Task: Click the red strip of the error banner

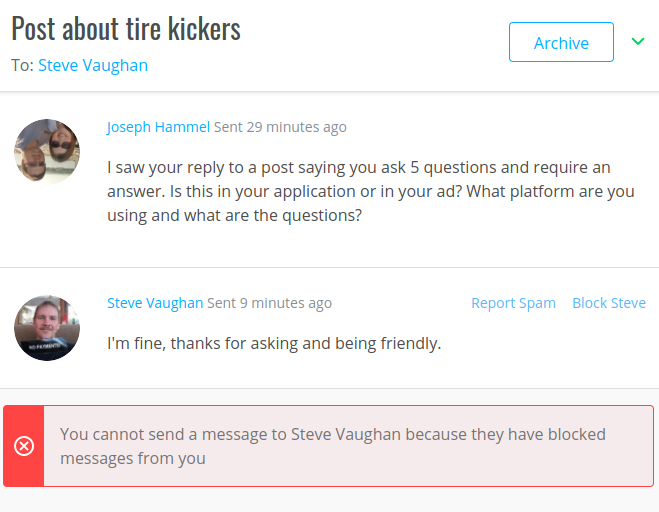Action: [24, 446]
